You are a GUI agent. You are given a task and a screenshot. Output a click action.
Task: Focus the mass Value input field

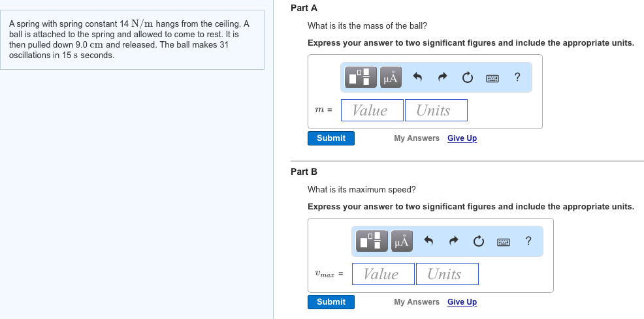click(x=372, y=110)
